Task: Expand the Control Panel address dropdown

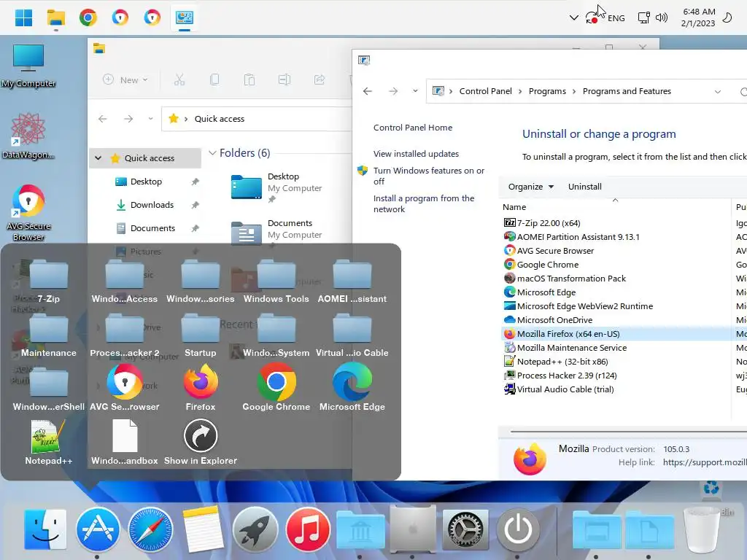Action: pyautogui.click(x=718, y=91)
